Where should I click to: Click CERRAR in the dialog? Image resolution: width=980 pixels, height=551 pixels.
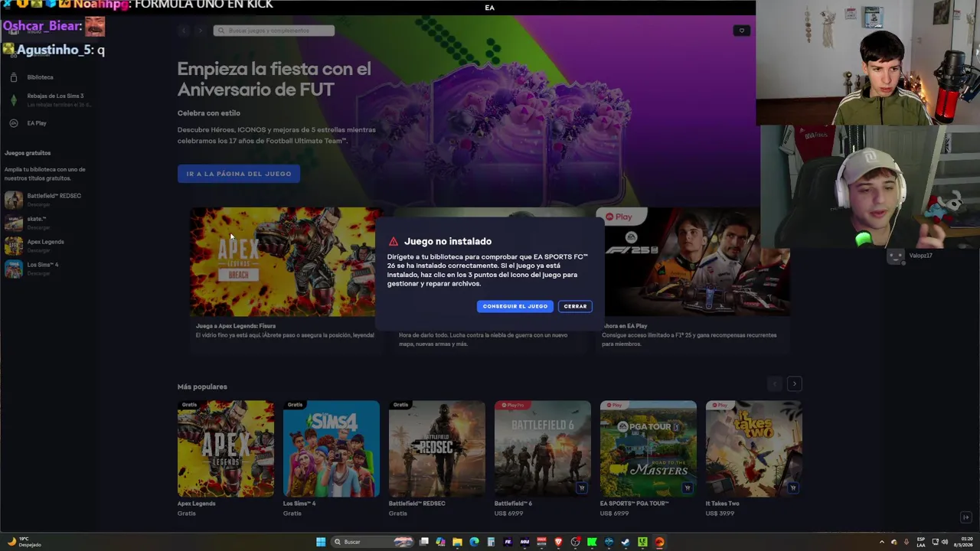[575, 306]
